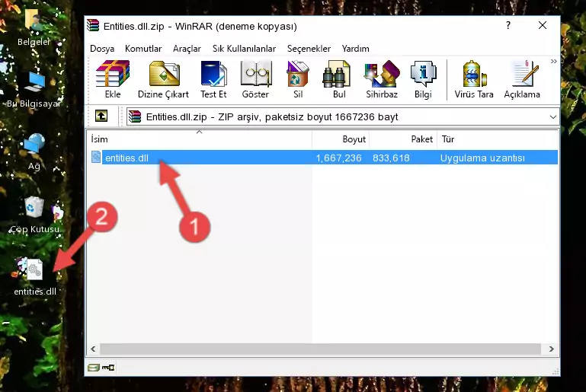The width and height of the screenshot is (586, 392).
Task: Expand hidden toolbar items chevron
Action: (553, 61)
